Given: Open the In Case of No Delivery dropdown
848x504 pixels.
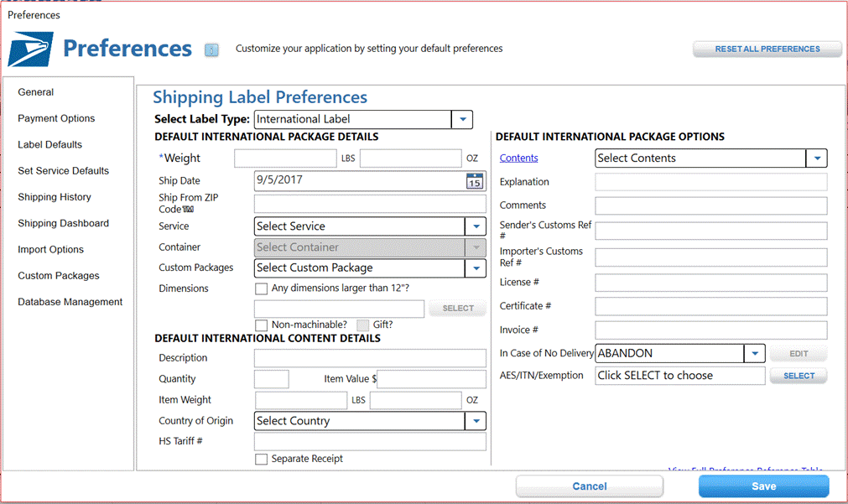Looking at the screenshot, I should point(754,354).
